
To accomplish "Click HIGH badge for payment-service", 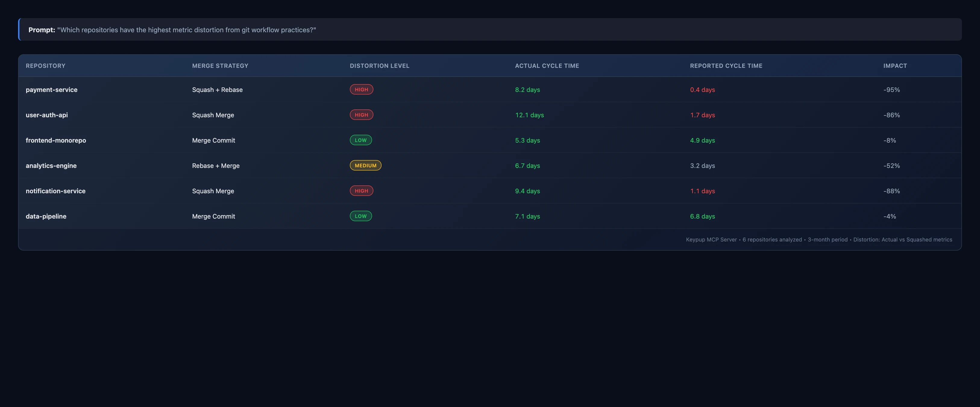I will [361, 90].
